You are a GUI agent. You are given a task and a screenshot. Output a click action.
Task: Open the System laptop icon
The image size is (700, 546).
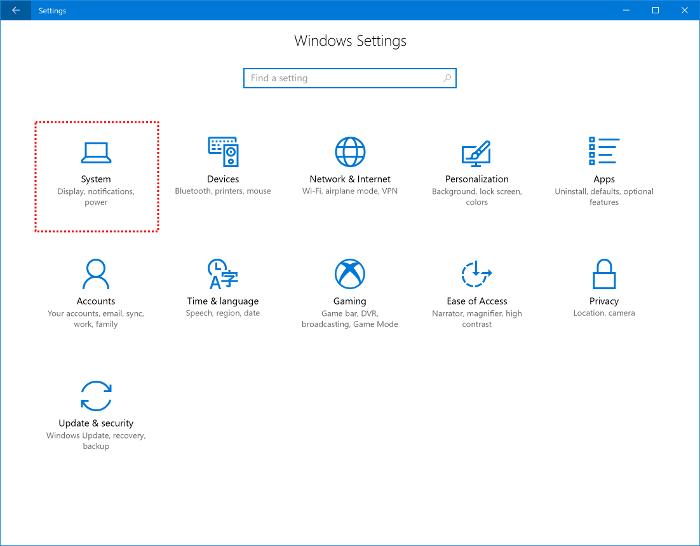(96, 153)
